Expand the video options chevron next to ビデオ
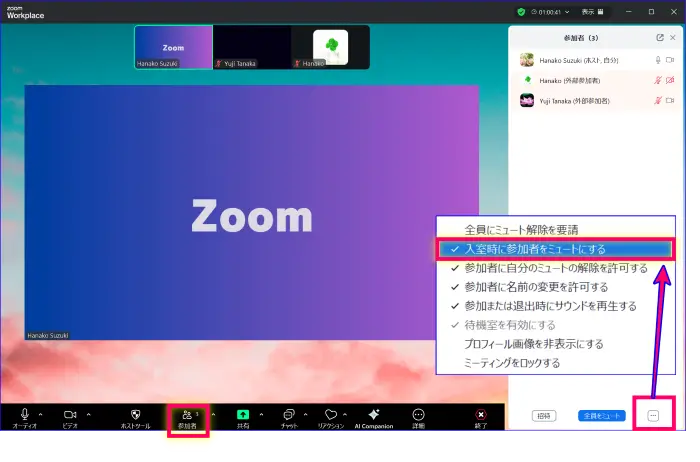Viewport: 700px width, 462px height. coord(88,413)
